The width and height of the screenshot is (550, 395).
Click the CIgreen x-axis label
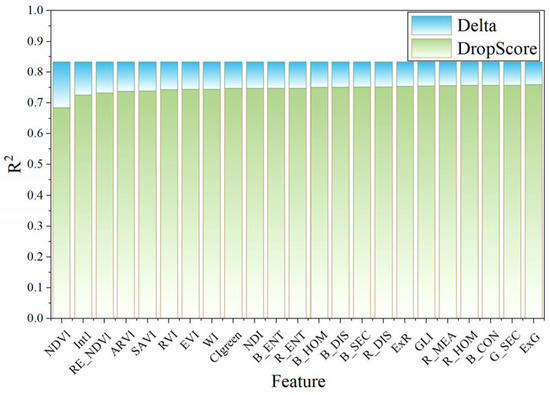coord(226,347)
